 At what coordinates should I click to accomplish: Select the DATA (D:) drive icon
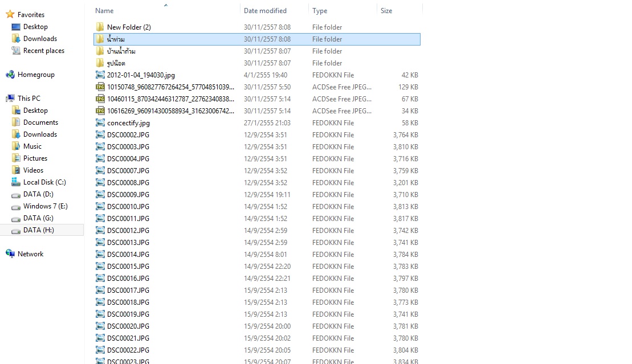[x=16, y=195]
